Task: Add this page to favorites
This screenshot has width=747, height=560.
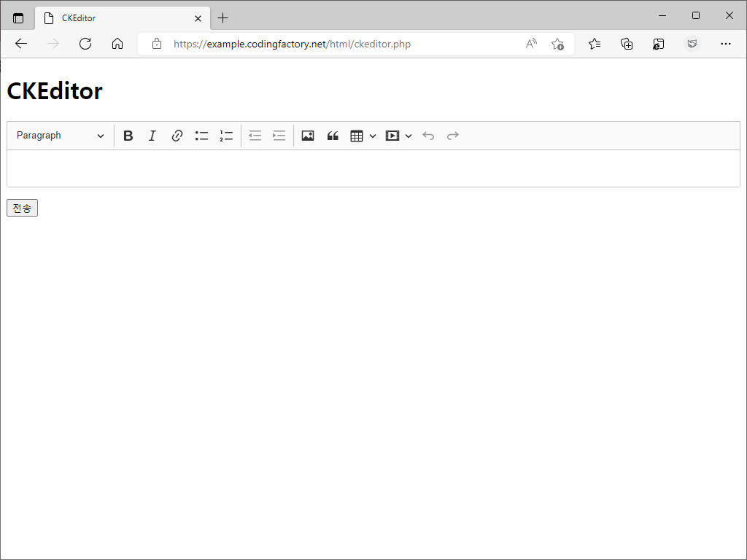Action: [x=557, y=44]
